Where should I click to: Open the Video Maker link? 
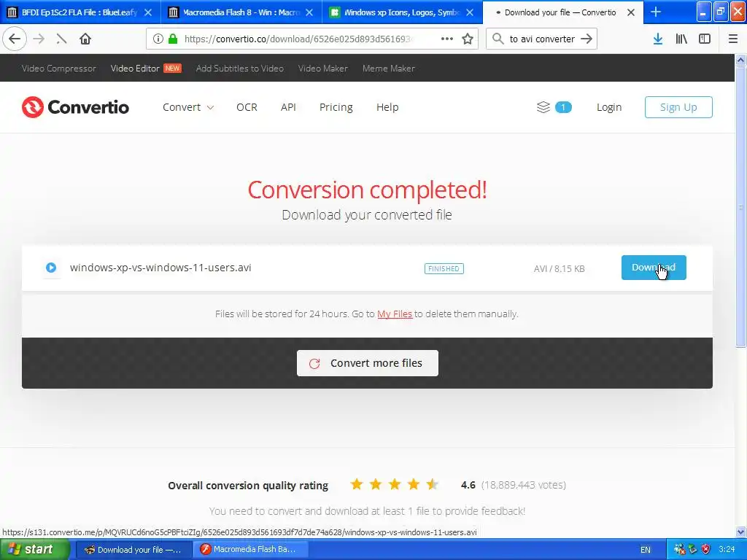(x=322, y=68)
